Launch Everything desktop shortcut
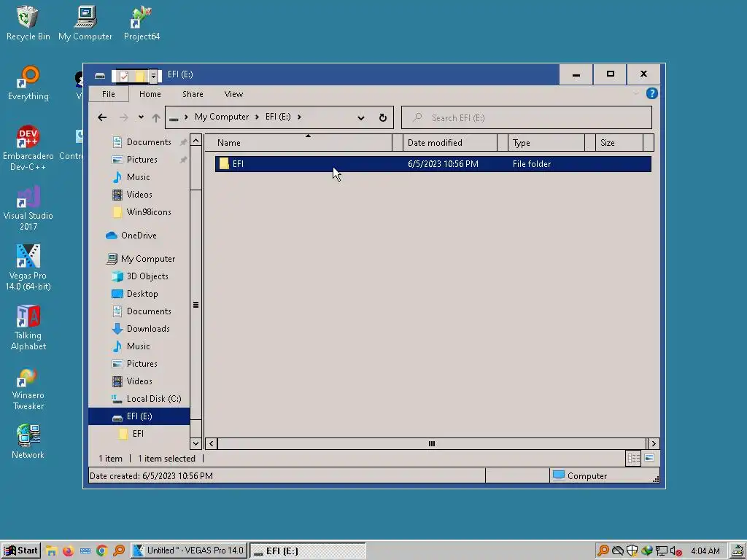Screen dimensions: 747x560 tap(28, 83)
